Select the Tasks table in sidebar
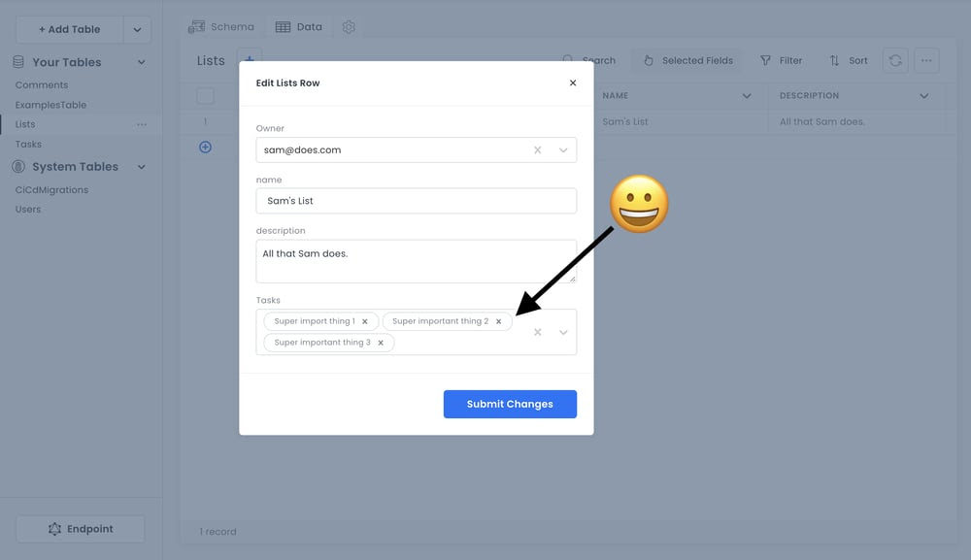This screenshot has width=971, height=560. 28,145
